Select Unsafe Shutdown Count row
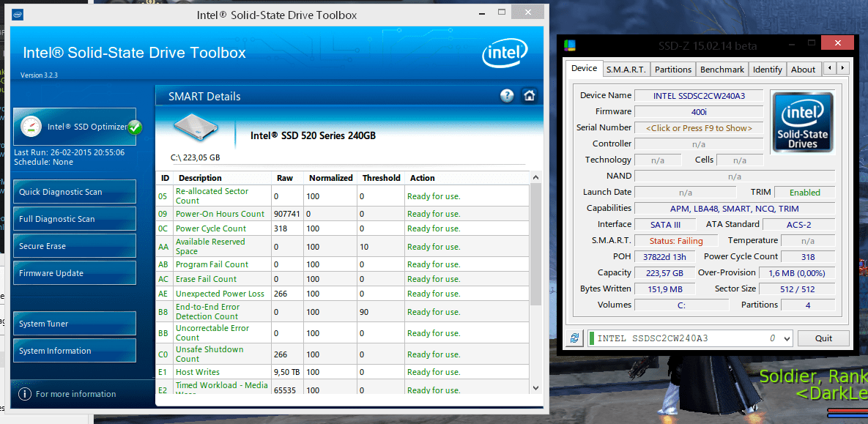Viewport: 868px width, 424px height. (x=344, y=354)
